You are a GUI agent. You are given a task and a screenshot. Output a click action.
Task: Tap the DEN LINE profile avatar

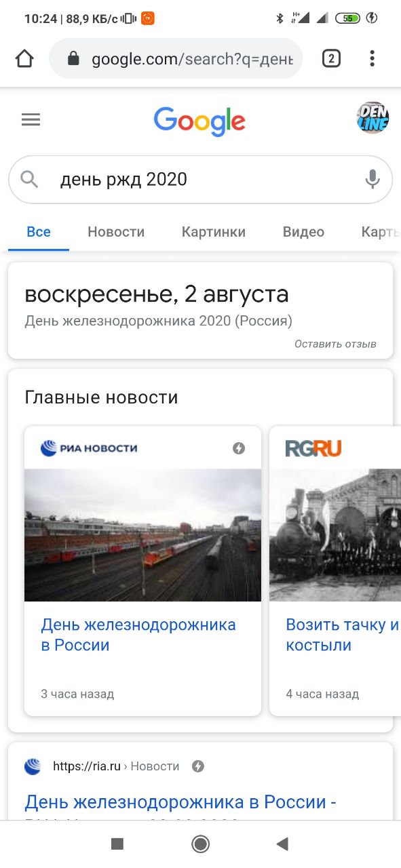(373, 117)
